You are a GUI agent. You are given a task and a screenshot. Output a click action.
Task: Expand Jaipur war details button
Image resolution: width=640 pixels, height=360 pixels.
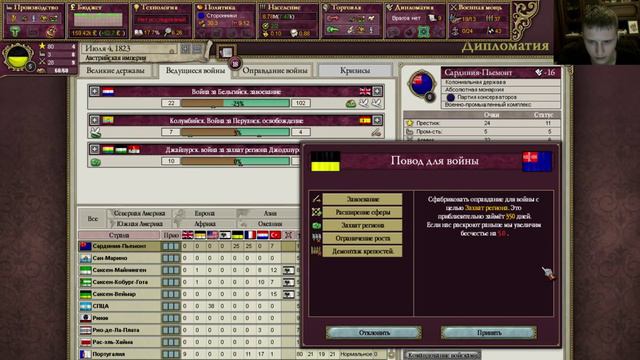94,149
